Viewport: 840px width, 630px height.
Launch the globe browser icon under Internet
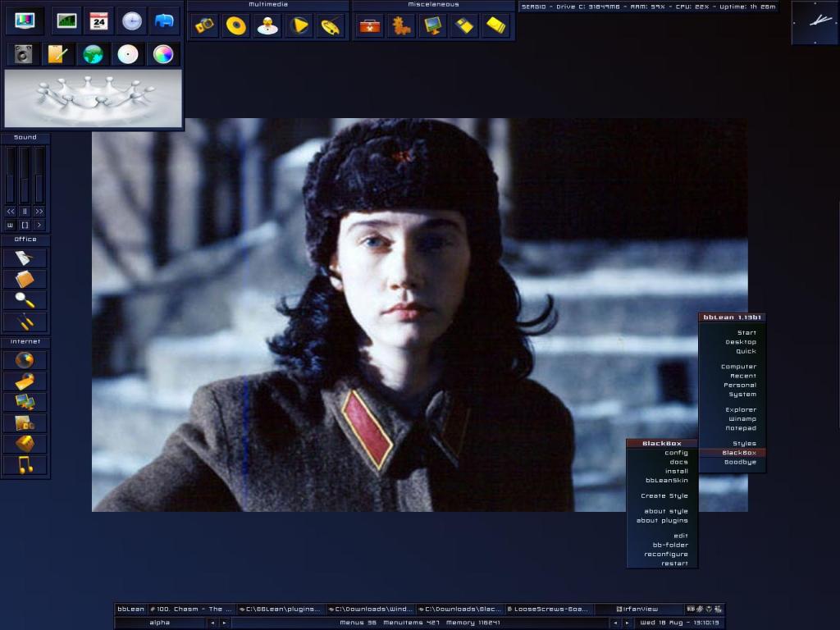pyautogui.click(x=25, y=360)
